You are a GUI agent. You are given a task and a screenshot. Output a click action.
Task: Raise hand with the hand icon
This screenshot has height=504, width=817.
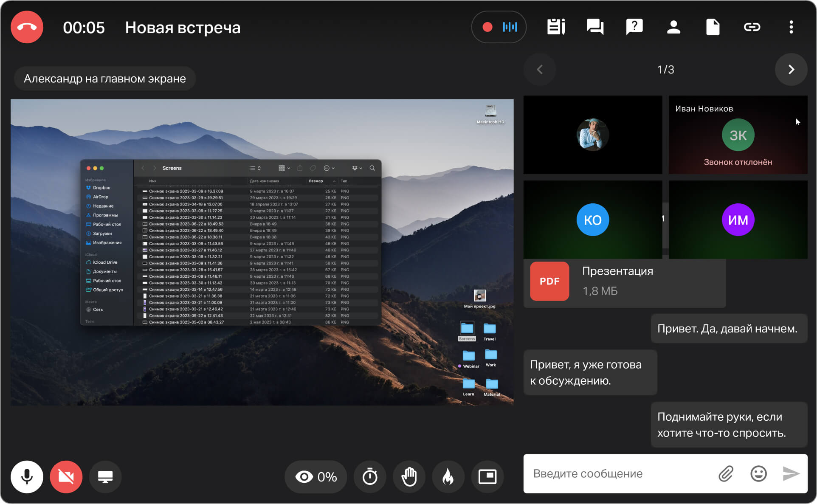click(x=409, y=476)
